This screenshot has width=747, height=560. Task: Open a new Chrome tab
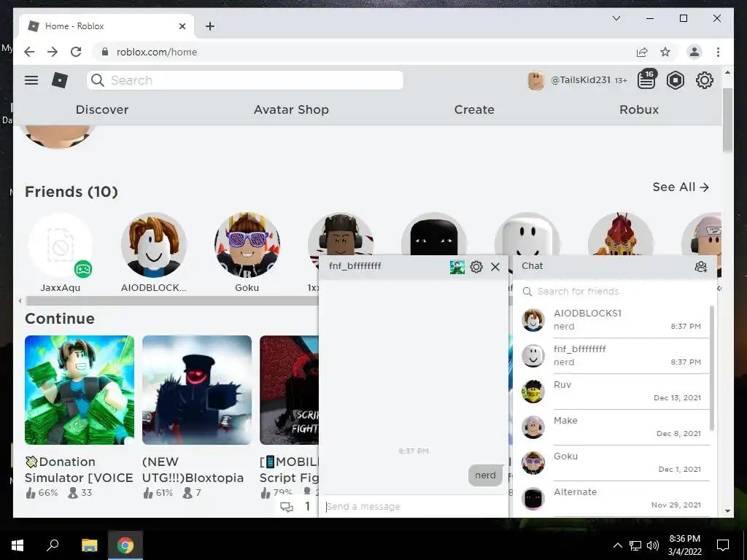pos(210,26)
